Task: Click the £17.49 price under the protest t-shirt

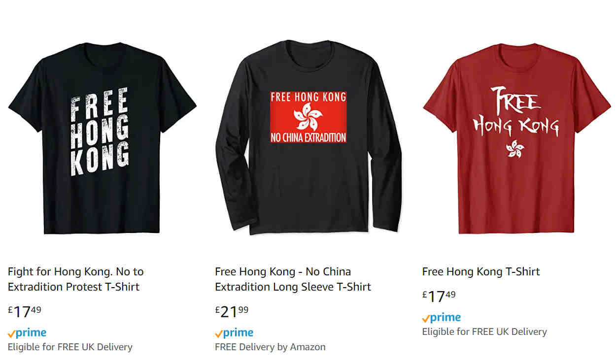Action: click(x=25, y=312)
